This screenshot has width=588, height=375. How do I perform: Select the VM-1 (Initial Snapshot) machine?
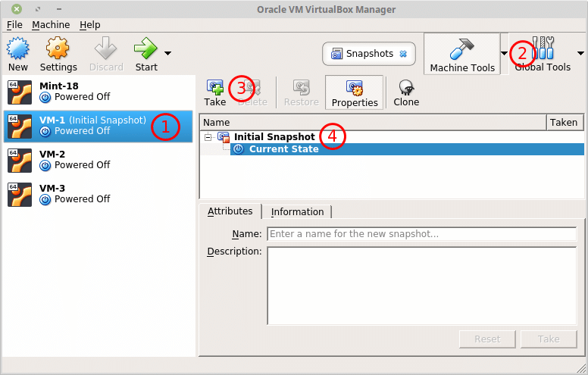(x=99, y=126)
